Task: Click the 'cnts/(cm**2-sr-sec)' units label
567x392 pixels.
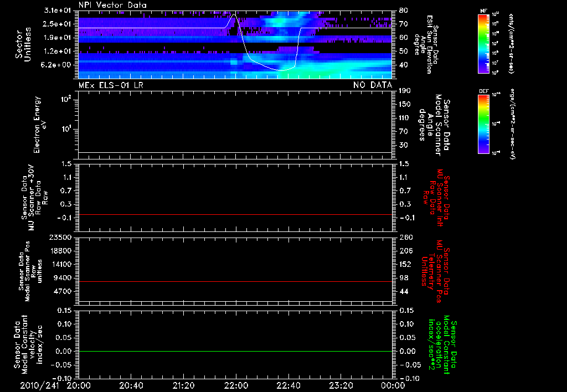Action: pyautogui.click(x=511, y=44)
